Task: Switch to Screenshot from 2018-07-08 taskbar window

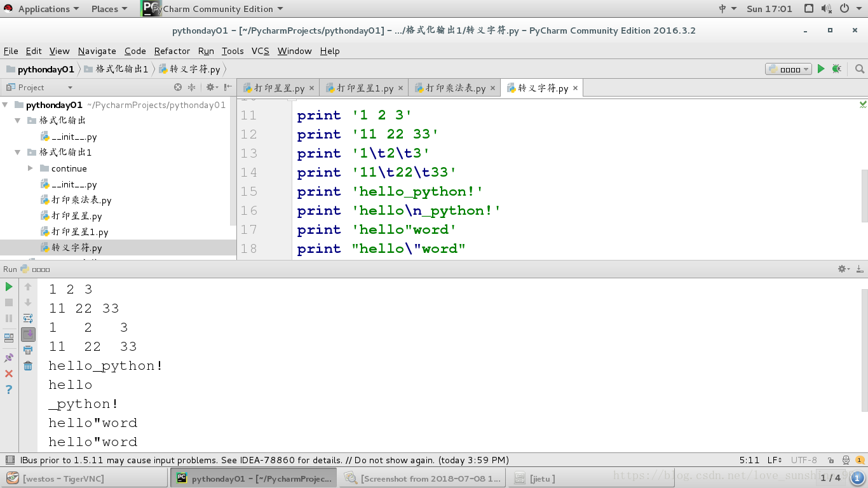Action: [423, 478]
